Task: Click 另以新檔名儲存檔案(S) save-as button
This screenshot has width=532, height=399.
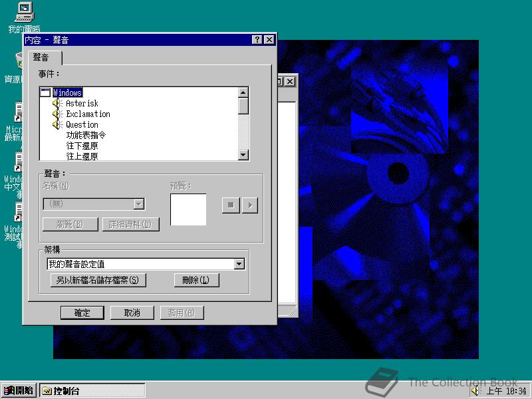Action: click(x=98, y=280)
